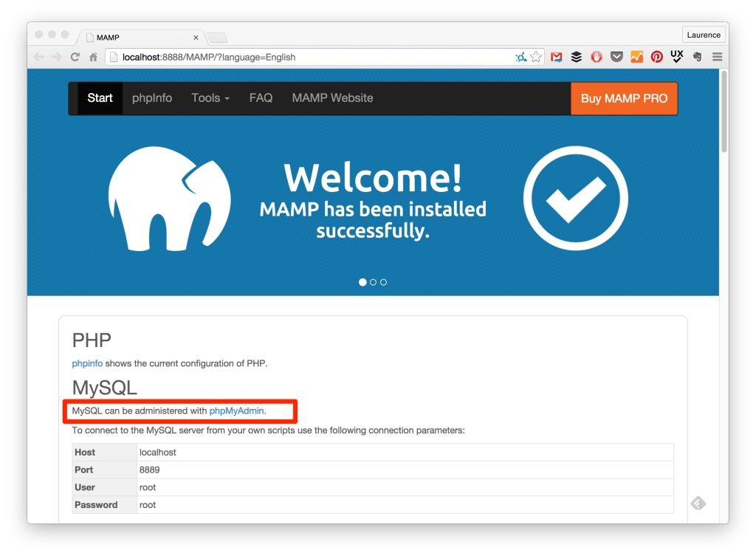Open the Chrome hamburger menu

click(x=717, y=57)
